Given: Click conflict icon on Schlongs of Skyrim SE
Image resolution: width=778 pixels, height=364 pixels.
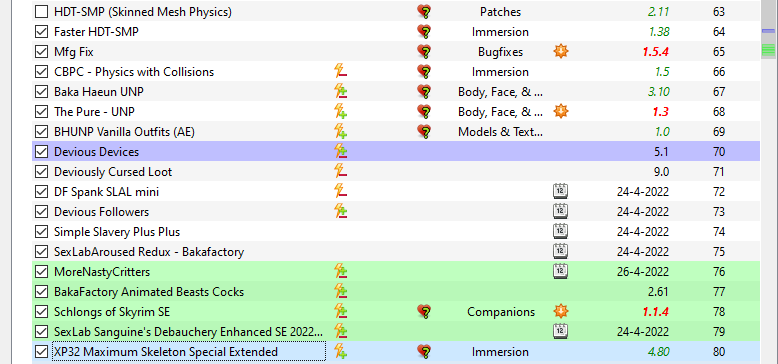Looking at the screenshot, I should (340, 311).
